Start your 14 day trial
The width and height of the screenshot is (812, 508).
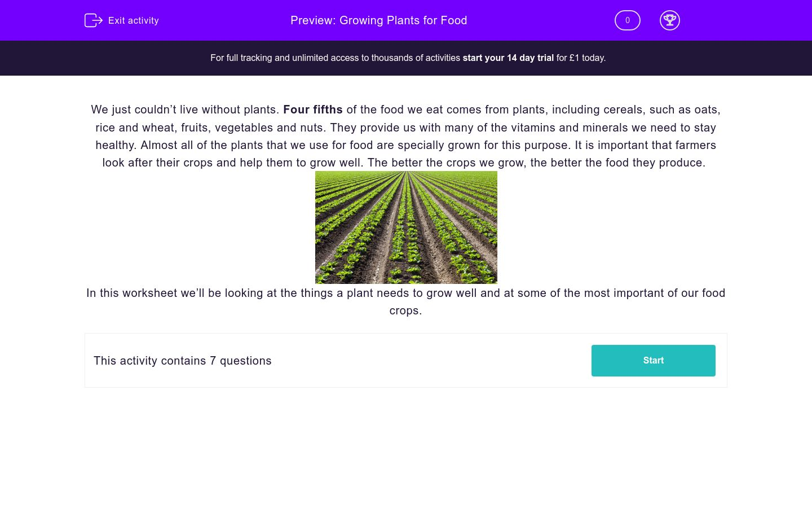click(507, 58)
